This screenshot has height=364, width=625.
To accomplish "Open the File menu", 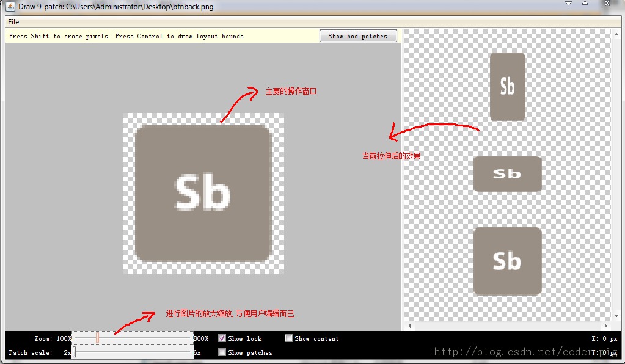I will coord(13,22).
